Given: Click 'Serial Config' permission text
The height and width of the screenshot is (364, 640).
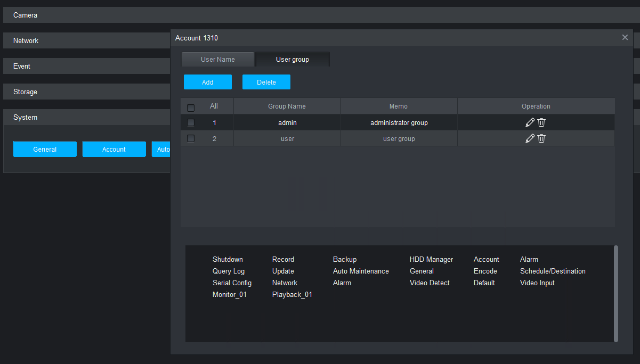Looking at the screenshot, I should point(232,283).
